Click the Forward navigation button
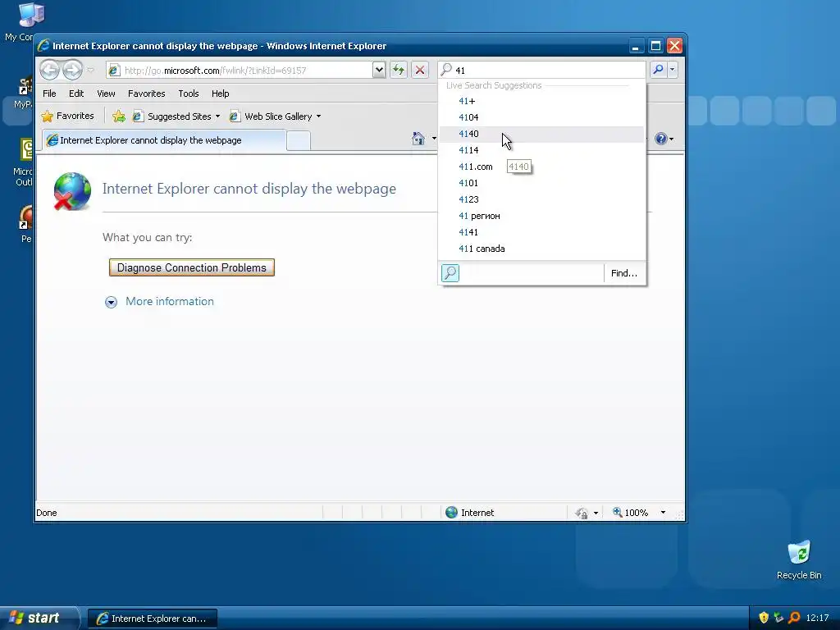 point(72,71)
